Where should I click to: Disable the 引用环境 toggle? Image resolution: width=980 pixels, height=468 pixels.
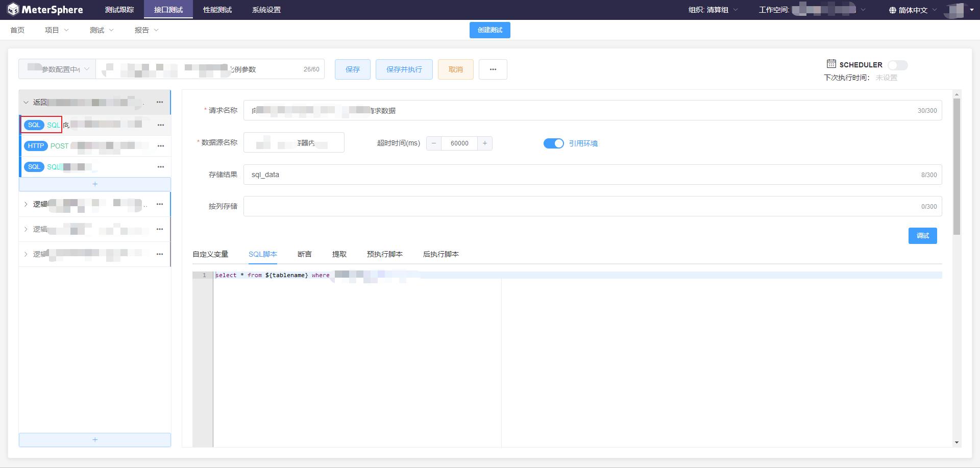pyautogui.click(x=553, y=143)
